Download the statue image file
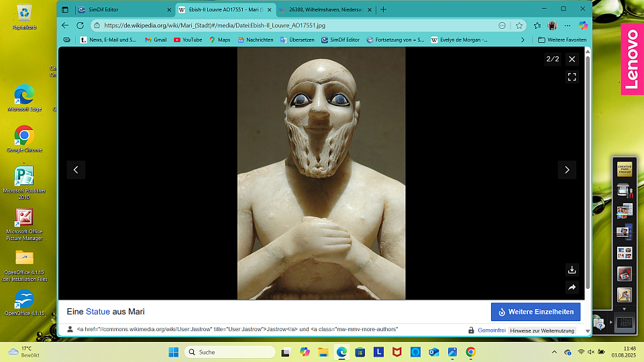Viewport: 644px width, 362px height. pyautogui.click(x=572, y=269)
